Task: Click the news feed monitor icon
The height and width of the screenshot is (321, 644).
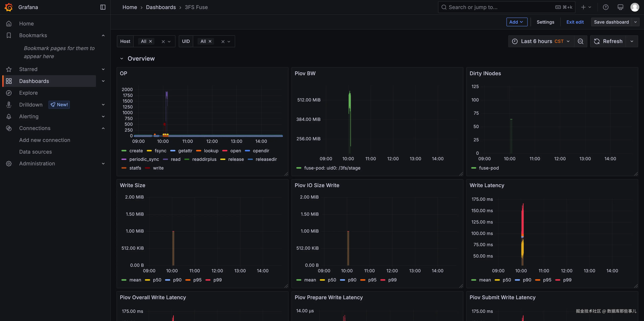Action: point(620,7)
